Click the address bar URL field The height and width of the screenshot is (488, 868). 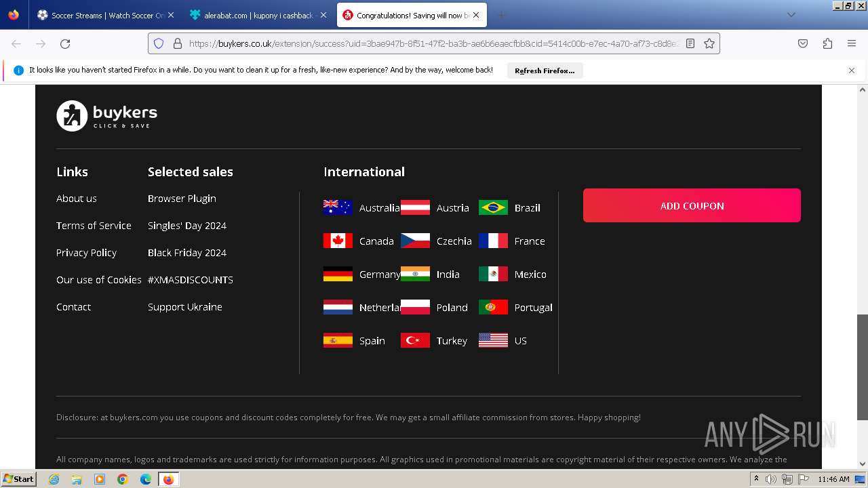(434, 43)
